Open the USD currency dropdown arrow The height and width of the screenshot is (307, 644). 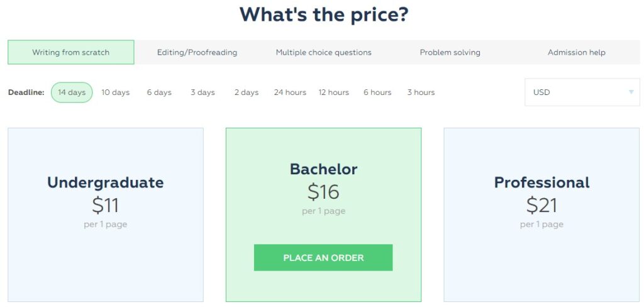631,92
